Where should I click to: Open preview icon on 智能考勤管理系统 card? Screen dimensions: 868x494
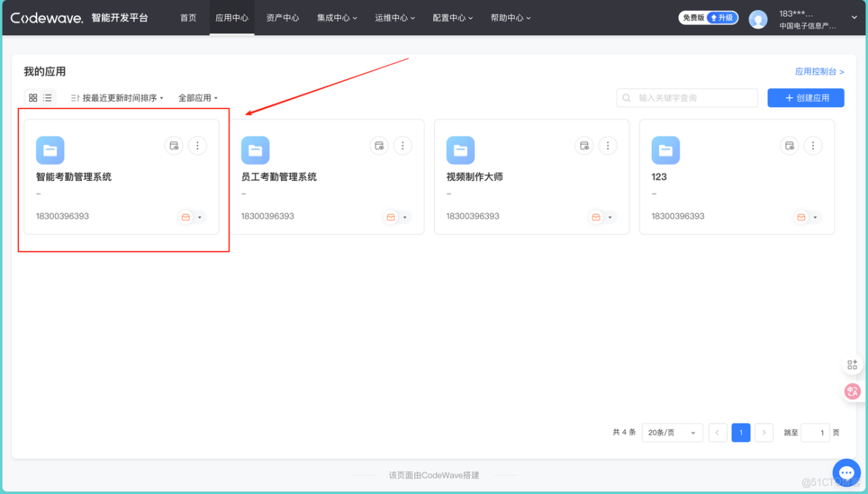pos(174,146)
